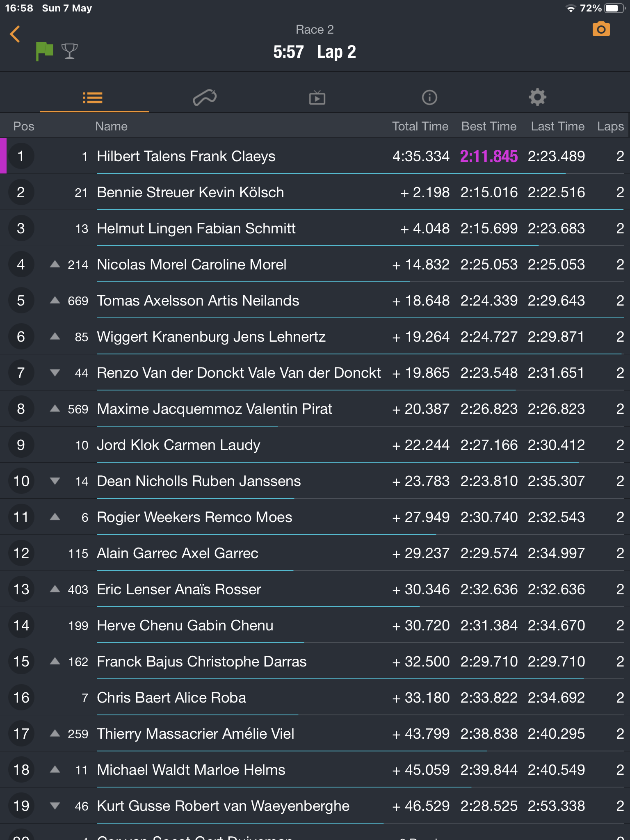Viewport: 630px width, 840px height.
Task: Take a screenshot with camera icon
Action: tap(601, 30)
